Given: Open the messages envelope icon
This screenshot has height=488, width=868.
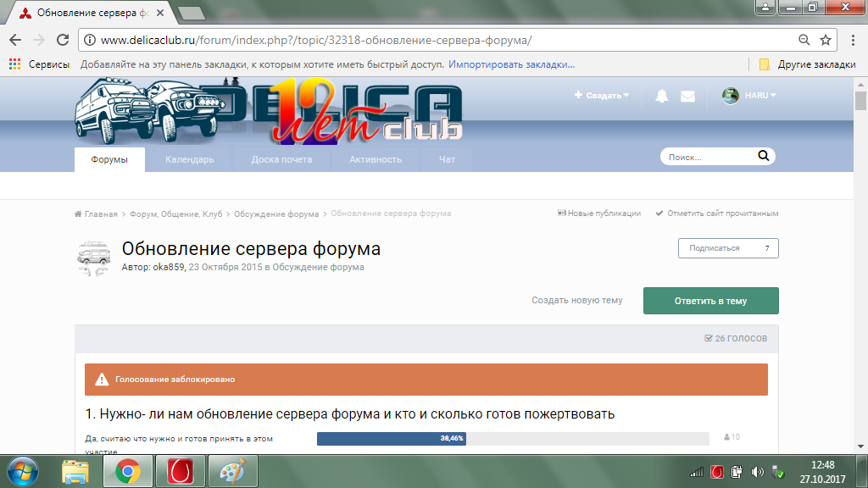Looking at the screenshot, I should tap(687, 96).
